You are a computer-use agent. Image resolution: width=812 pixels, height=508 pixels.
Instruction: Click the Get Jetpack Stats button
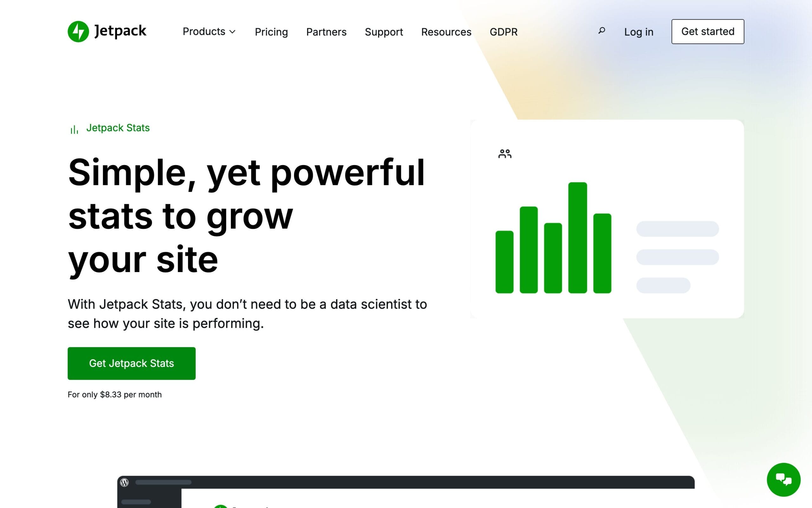pos(132,363)
